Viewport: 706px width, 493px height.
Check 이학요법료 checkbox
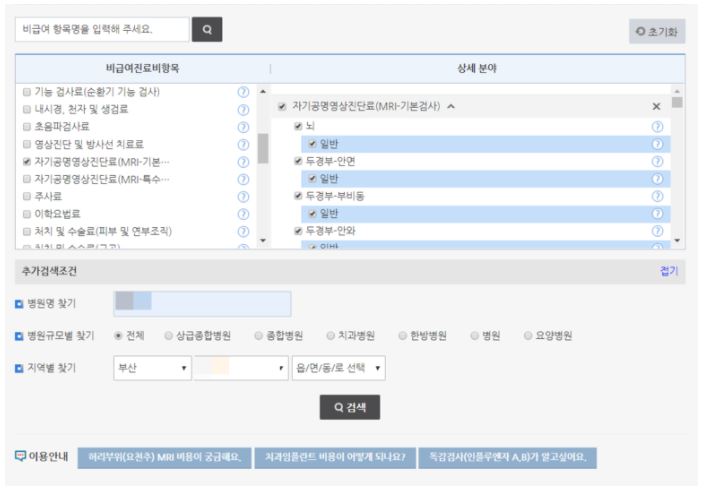pyautogui.click(x=27, y=214)
